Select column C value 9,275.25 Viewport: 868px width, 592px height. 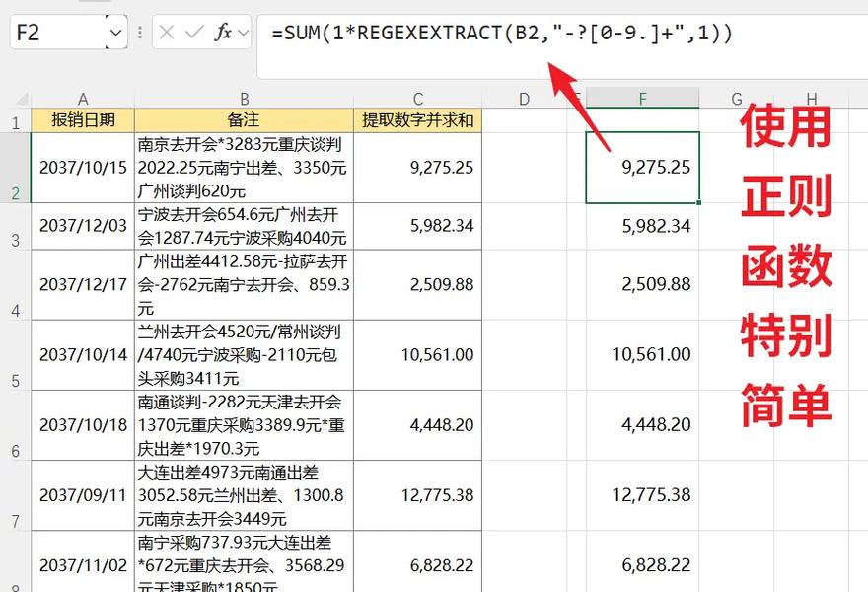[x=418, y=168]
